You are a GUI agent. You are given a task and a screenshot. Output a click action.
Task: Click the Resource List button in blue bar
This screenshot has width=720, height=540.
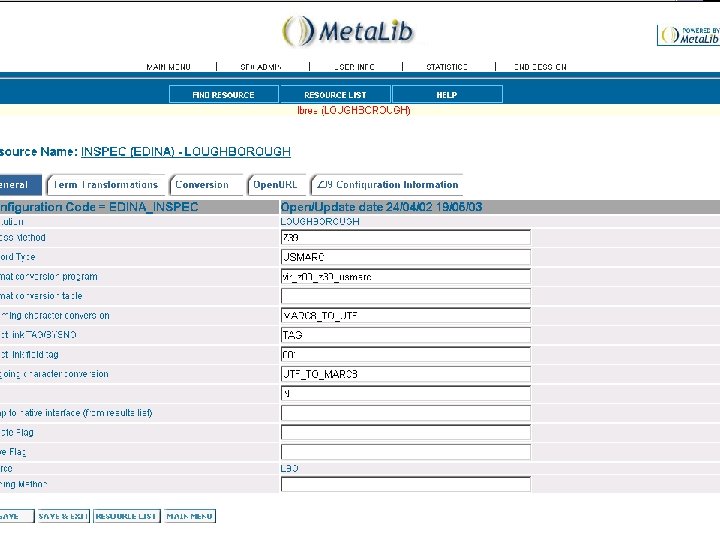(x=335, y=95)
